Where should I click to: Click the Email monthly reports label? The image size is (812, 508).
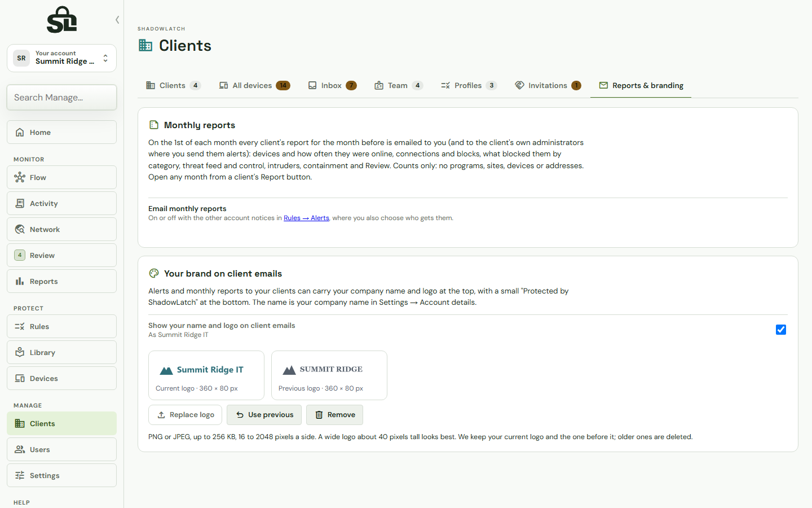[187, 208]
